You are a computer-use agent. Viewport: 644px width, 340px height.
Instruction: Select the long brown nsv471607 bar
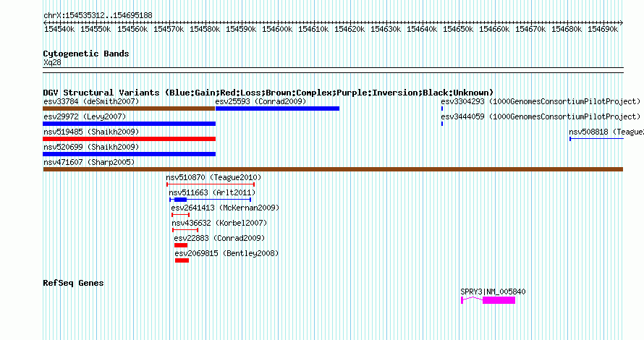[x=333, y=169]
